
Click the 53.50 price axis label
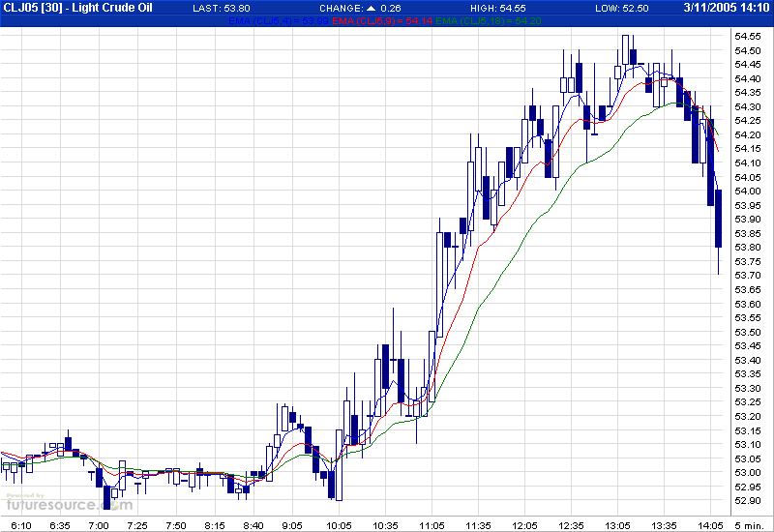click(x=746, y=331)
